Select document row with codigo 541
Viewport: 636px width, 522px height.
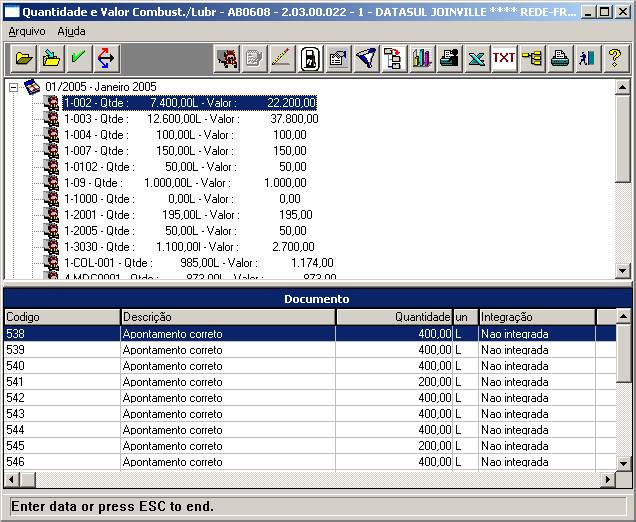(310, 382)
